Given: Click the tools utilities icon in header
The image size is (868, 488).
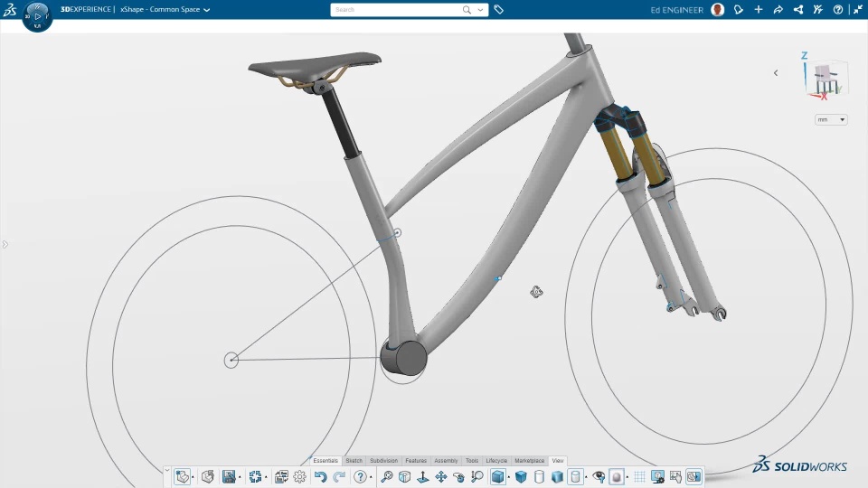Looking at the screenshot, I should click(818, 9).
